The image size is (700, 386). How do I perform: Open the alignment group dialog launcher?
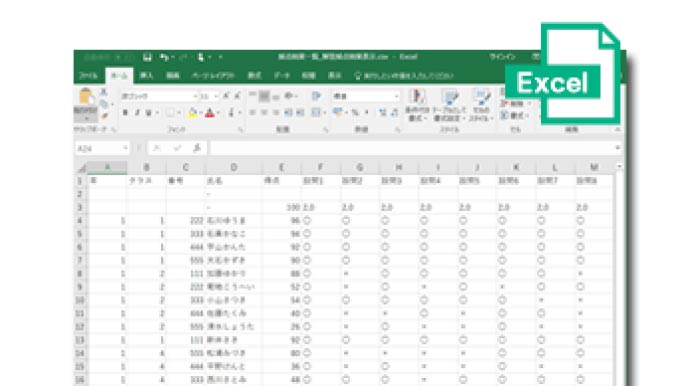[325, 130]
